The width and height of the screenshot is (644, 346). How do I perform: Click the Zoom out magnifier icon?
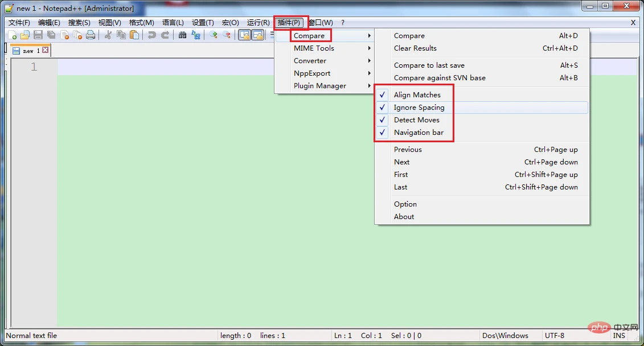click(227, 35)
